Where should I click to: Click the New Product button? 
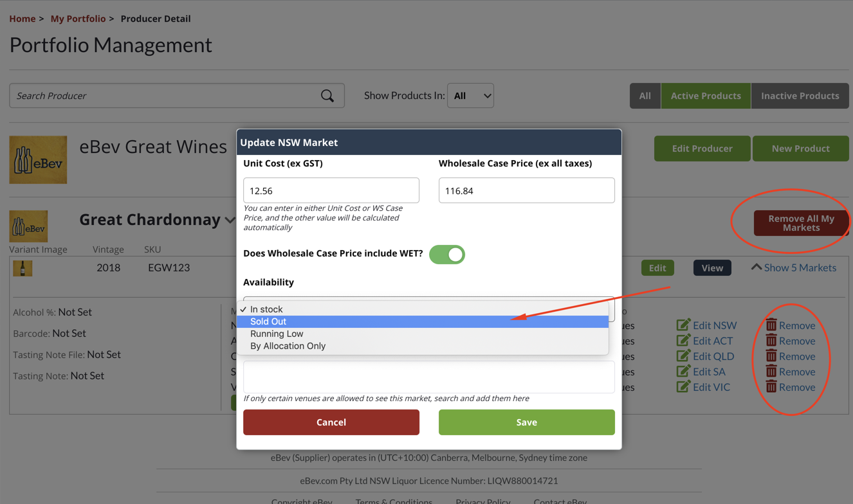[x=801, y=148]
